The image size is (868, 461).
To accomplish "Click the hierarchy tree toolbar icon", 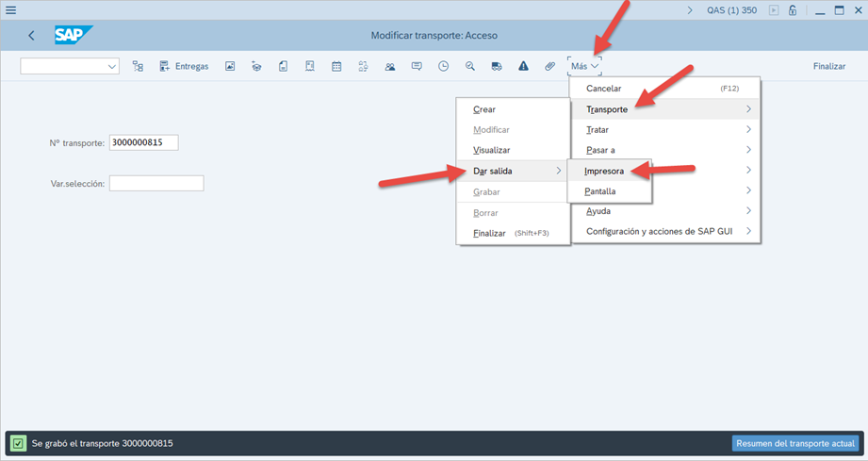I will tap(138, 66).
